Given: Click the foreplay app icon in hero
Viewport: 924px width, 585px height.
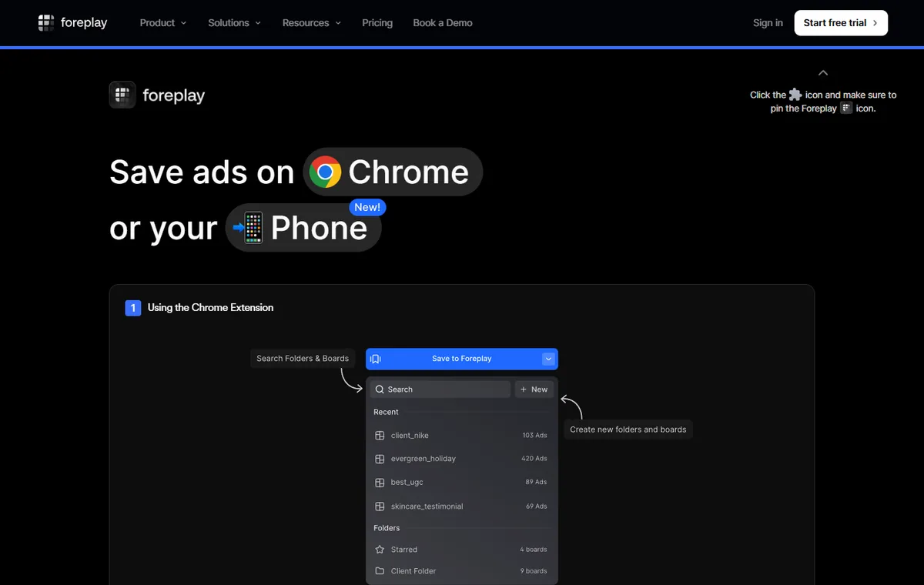Looking at the screenshot, I should pyautogui.click(x=122, y=95).
